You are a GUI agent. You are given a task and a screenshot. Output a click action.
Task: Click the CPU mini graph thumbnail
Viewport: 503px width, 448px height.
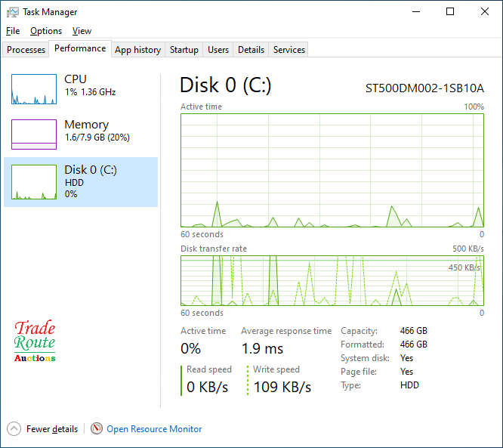click(34, 89)
